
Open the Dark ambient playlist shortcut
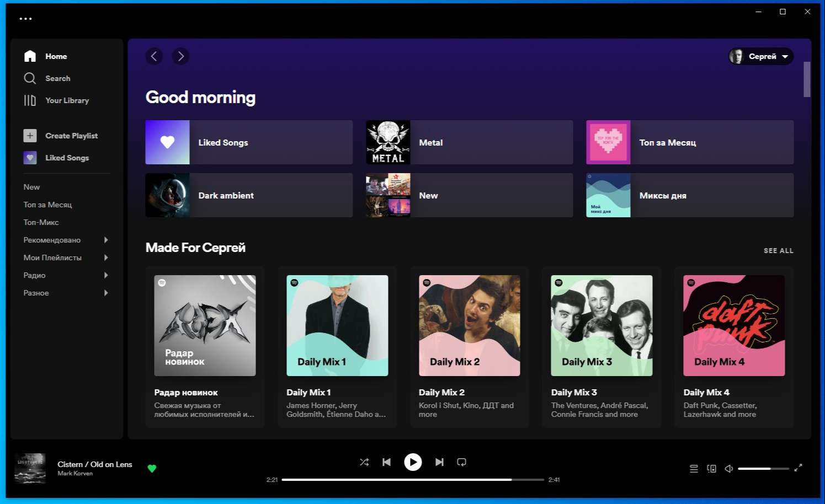coord(249,195)
